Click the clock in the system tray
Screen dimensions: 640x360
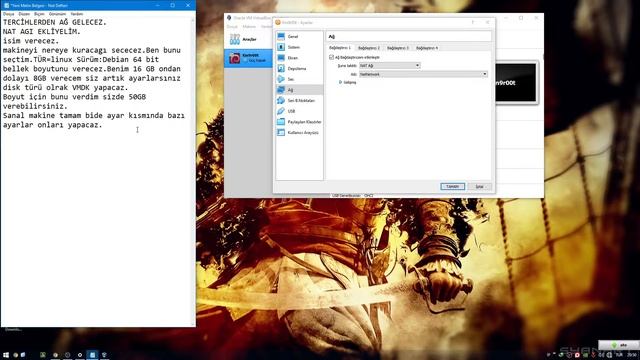point(632,355)
